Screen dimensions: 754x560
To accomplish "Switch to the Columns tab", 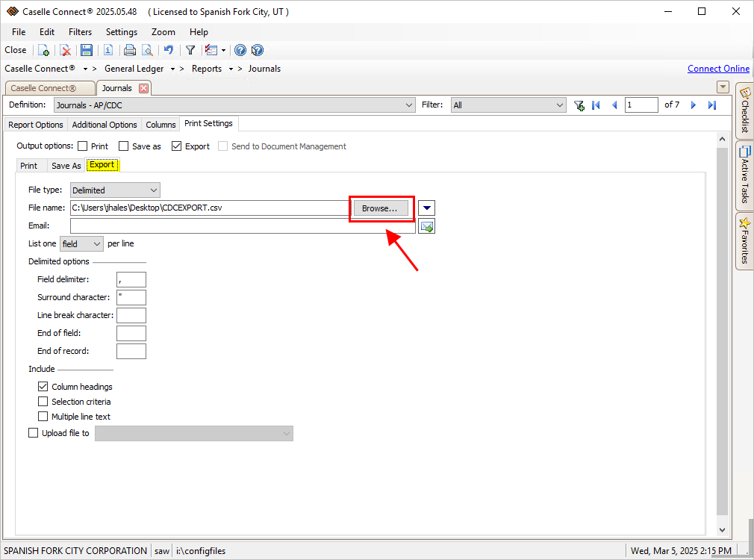I will 161,125.
